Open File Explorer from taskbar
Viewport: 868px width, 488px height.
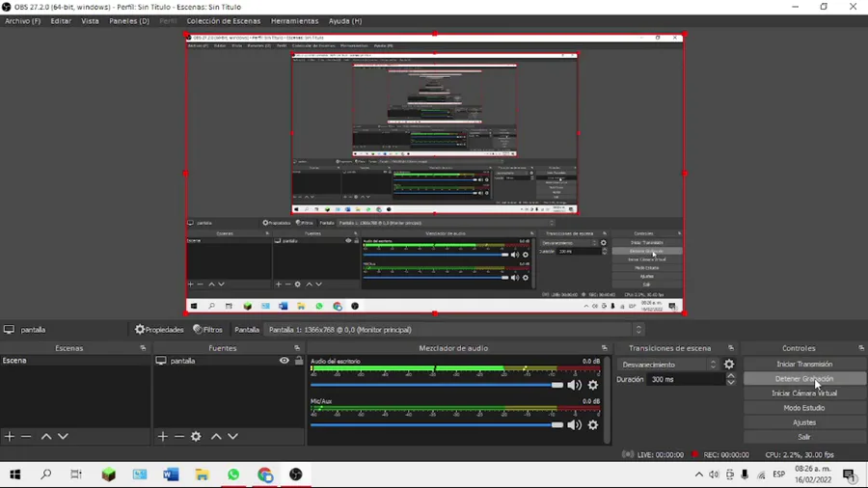pos(203,474)
